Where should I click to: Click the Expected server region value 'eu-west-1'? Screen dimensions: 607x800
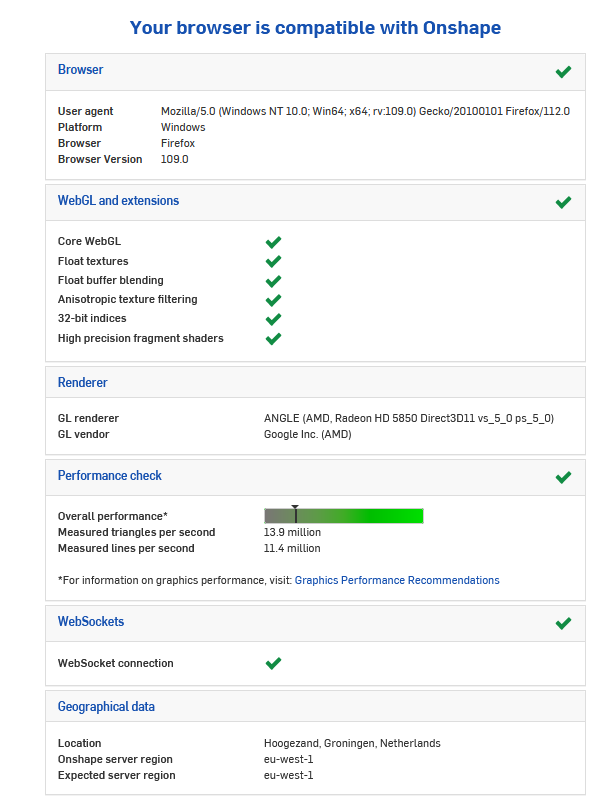click(288, 776)
